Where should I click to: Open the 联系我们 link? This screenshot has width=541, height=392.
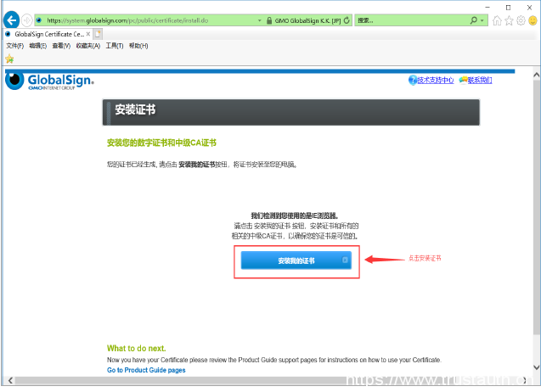pyautogui.click(x=480, y=80)
